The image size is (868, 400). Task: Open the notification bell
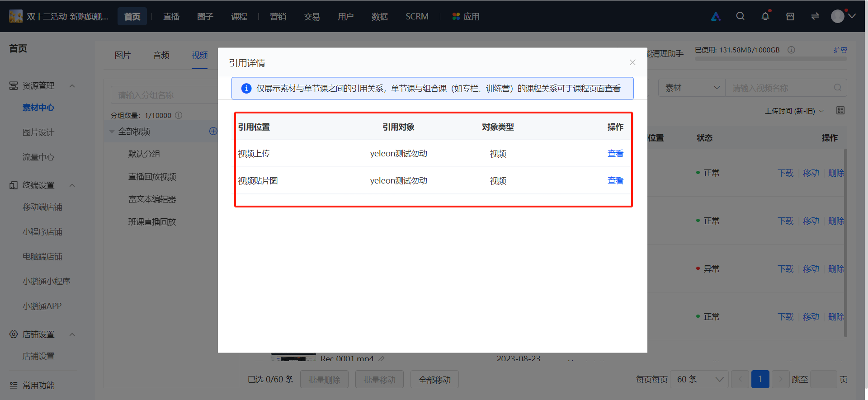tap(765, 16)
